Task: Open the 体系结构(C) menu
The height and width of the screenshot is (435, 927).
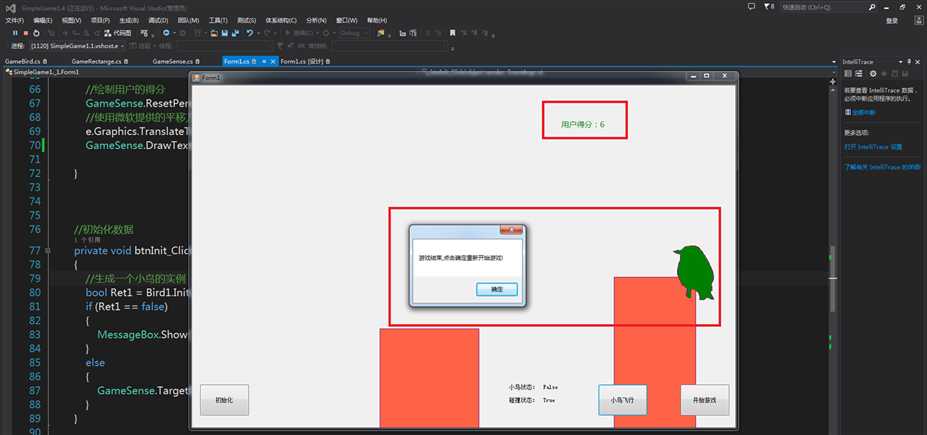Action: coord(281,20)
